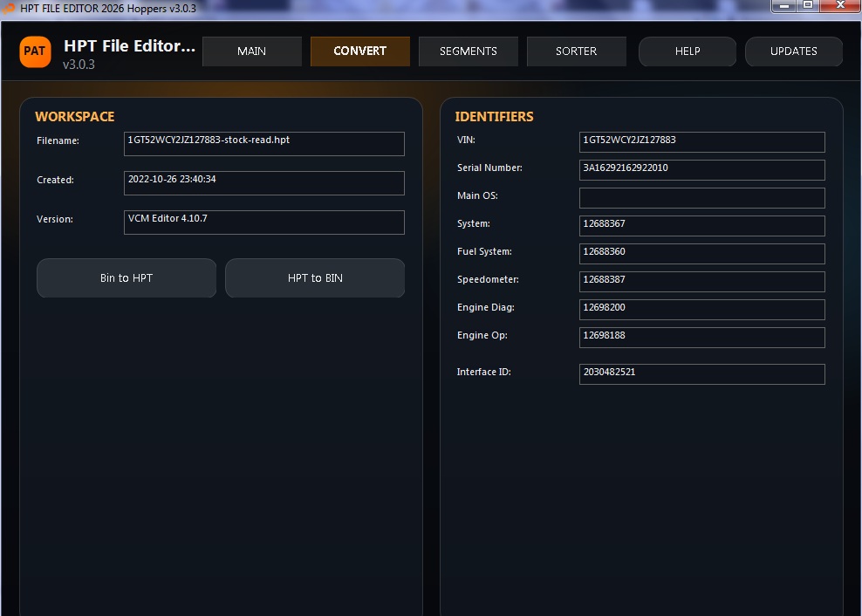
Task: Select the CONVERT tab
Action: click(x=359, y=51)
